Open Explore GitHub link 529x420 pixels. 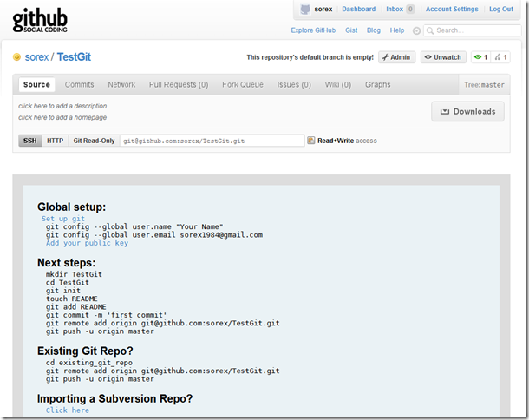[x=313, y=30]
